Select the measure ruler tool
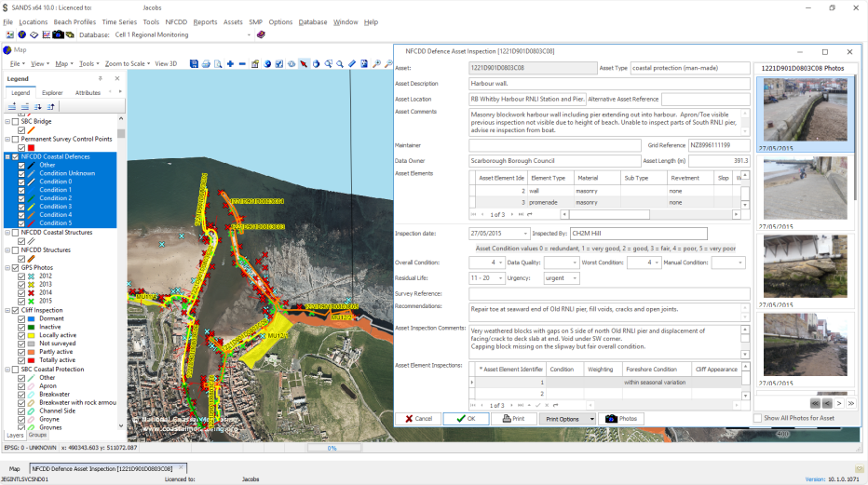 coord(352,64)
